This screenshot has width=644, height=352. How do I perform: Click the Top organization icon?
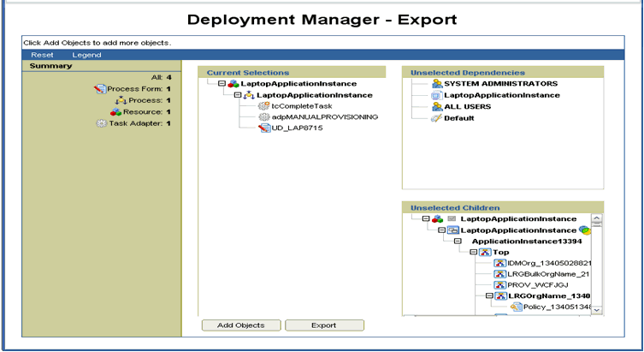pyautogui.click(x=485, y=252)
